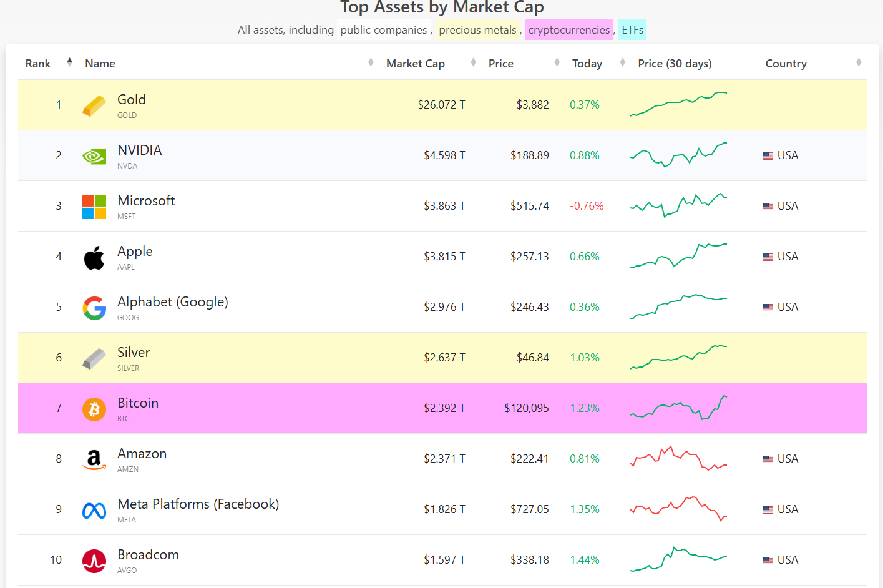
Task: Sort by Market Cap column header
Action: [x=416, y=64]
